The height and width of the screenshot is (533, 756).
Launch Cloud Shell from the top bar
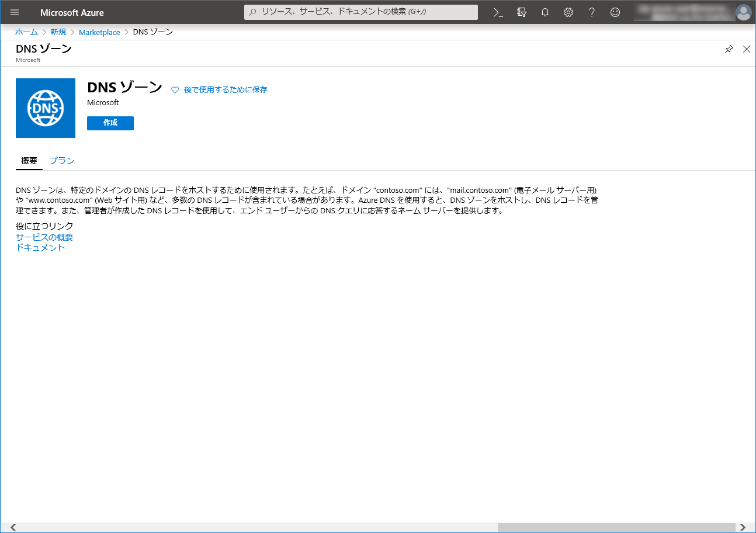[x=498, y=12]
